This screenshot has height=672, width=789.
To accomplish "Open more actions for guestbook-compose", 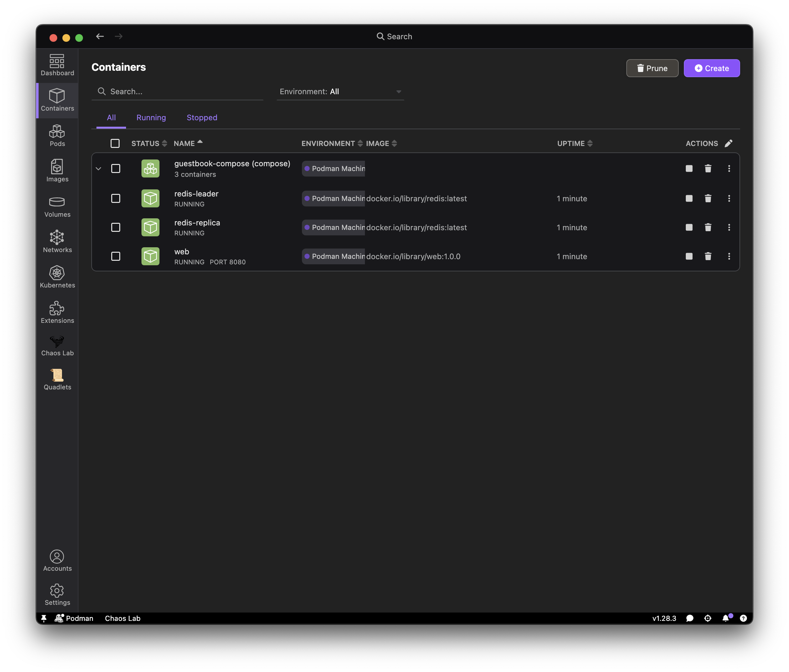I will 729,168.
